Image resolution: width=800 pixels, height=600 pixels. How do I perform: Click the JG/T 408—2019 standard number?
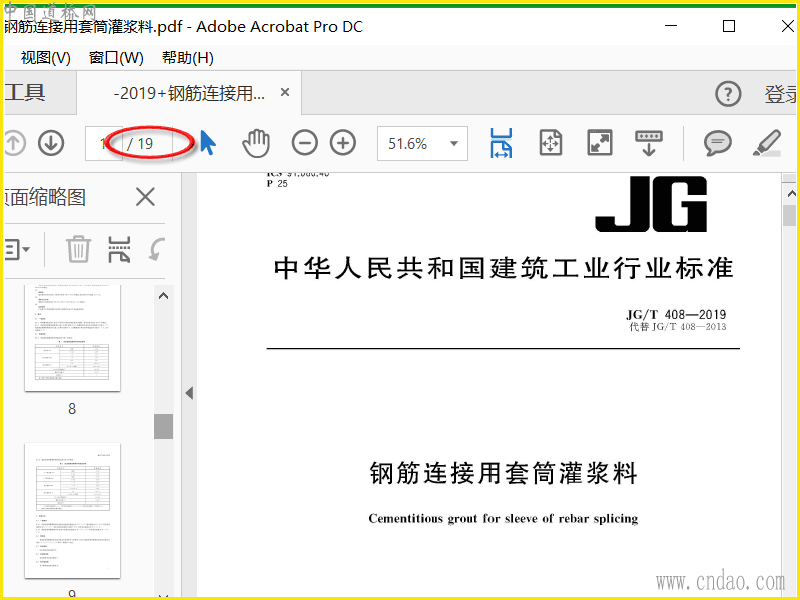click(x=676, y=314)
